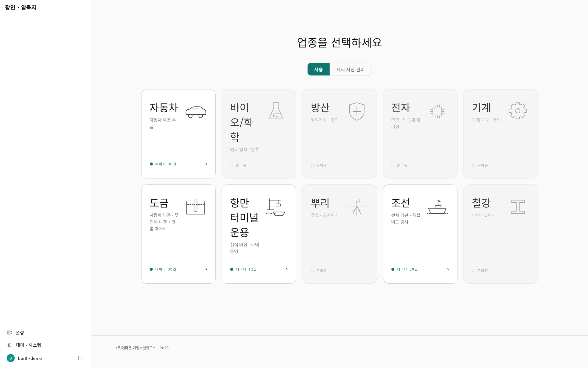Switch to 지식 자산 관리 tab
The image size is (588, 368).
pyautogui.click(x=350, y=69)
